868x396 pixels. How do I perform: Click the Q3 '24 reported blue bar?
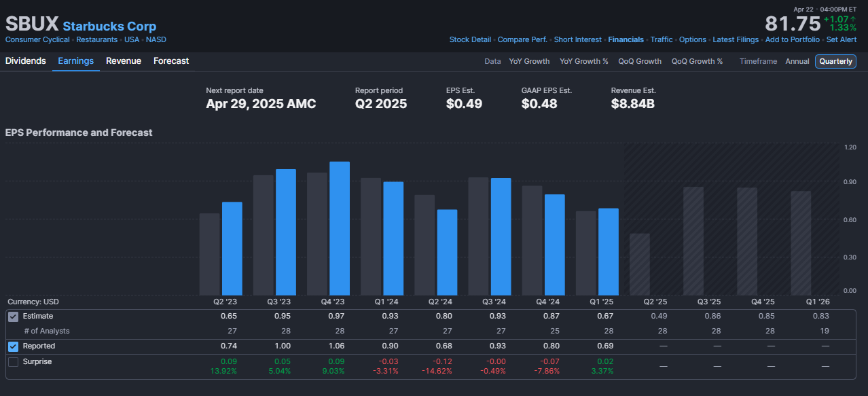tap(501, 236)
